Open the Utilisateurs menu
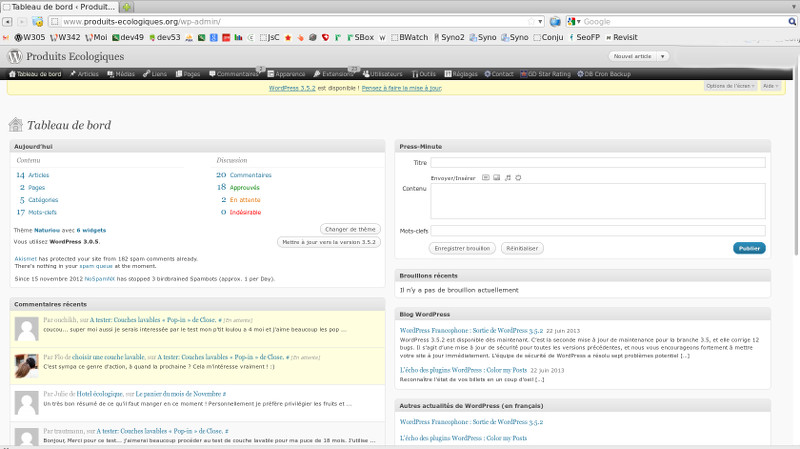Screen dimensions: 800x449 point(383,74)
